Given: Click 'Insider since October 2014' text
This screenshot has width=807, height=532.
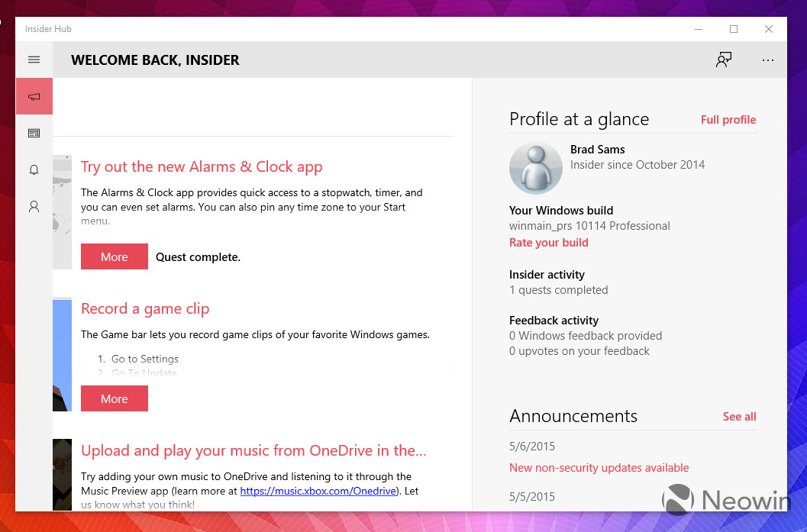Looking at the screenshot, I should [x=638, y=165].
